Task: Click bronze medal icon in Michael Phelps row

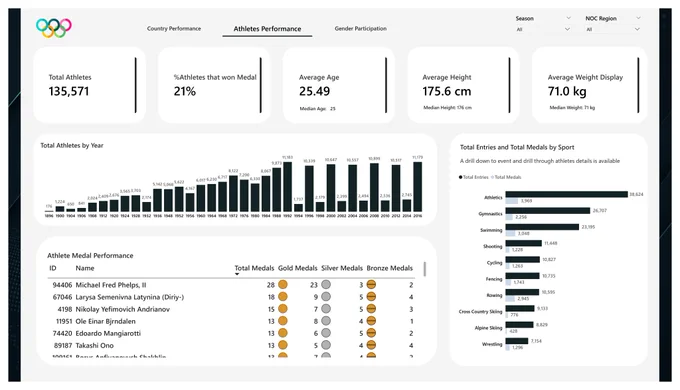Action: click(x=371, y=285)
